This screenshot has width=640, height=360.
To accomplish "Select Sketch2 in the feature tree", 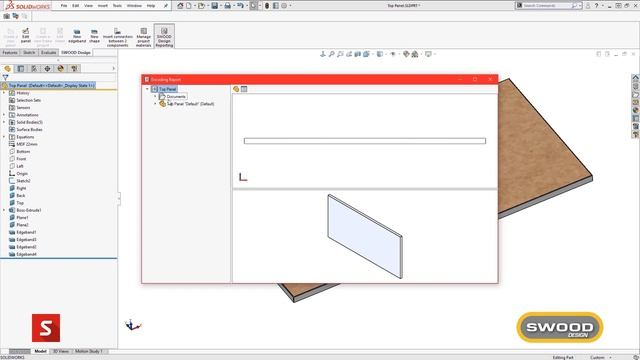I will 23,181.
